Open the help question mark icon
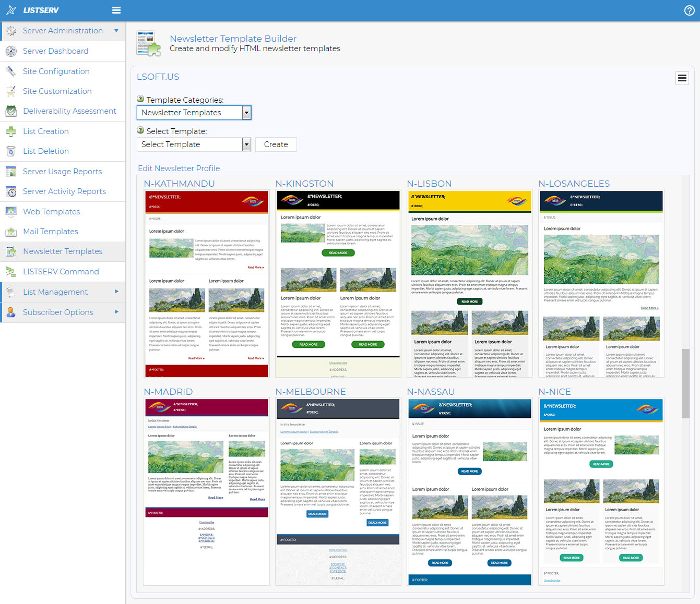 [x=689, y=10]
